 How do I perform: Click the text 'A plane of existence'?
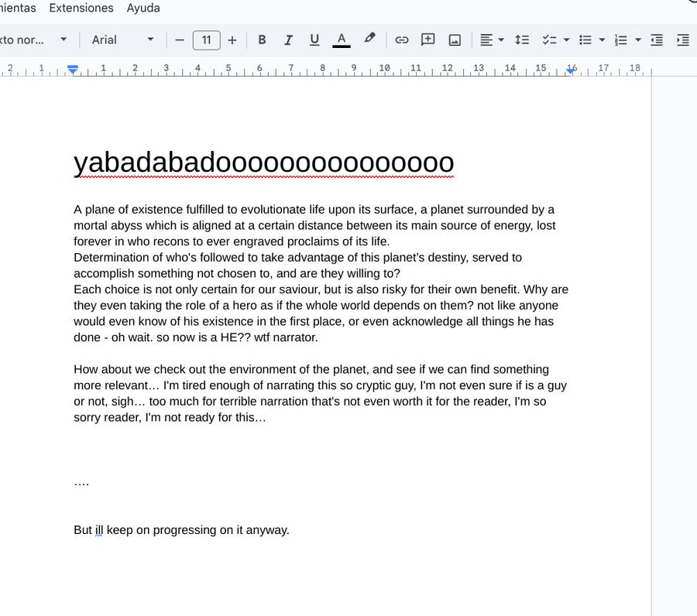[x=129, y=210]
